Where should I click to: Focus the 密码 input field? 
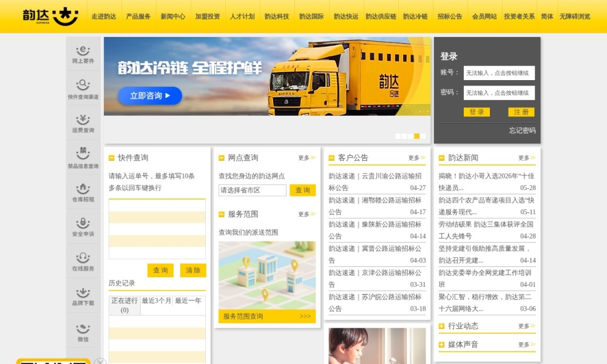tap(499, 93)
